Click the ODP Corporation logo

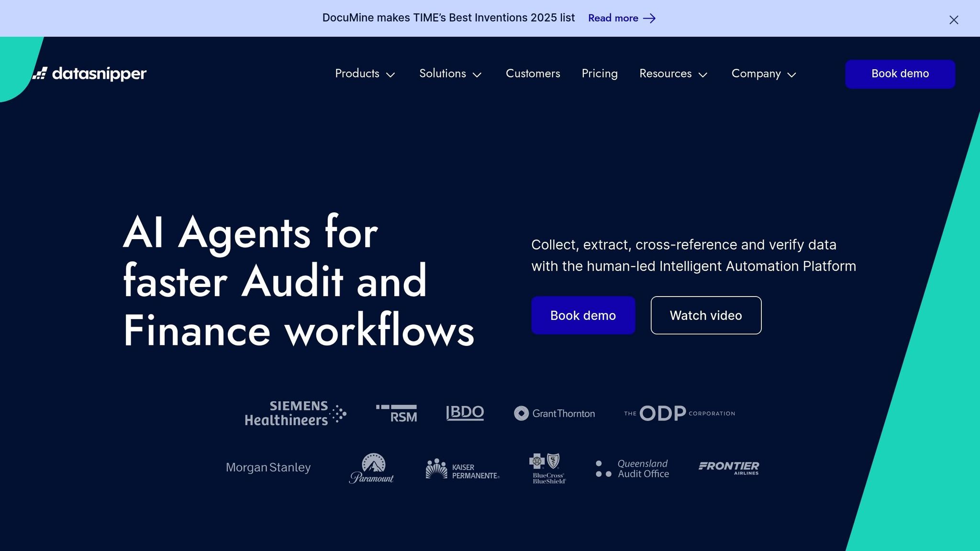tap(679, 413)
